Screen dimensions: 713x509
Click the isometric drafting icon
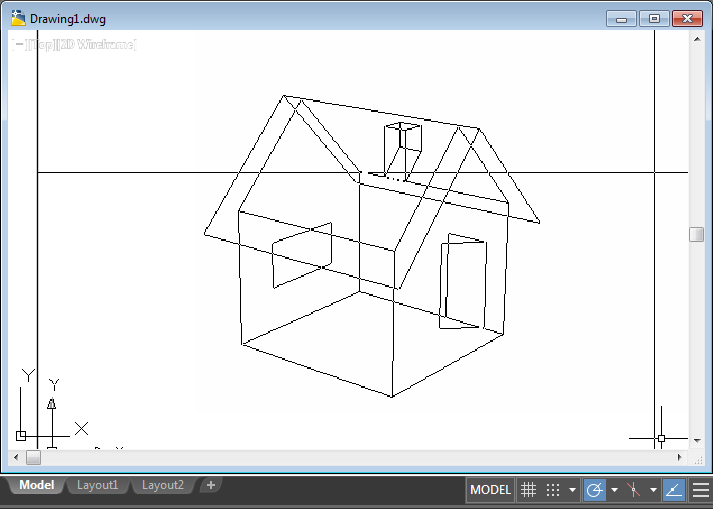(634, 490)
